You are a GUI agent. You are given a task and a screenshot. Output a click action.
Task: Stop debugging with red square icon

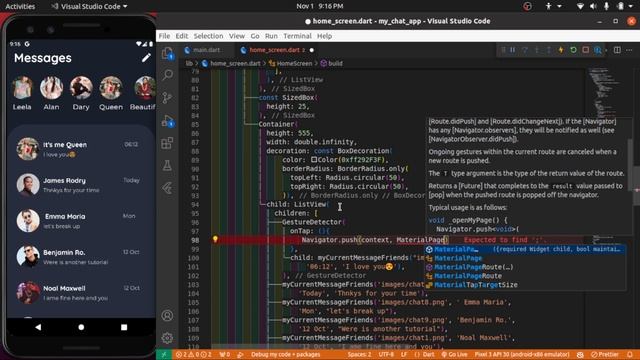(x=586, y=50)
